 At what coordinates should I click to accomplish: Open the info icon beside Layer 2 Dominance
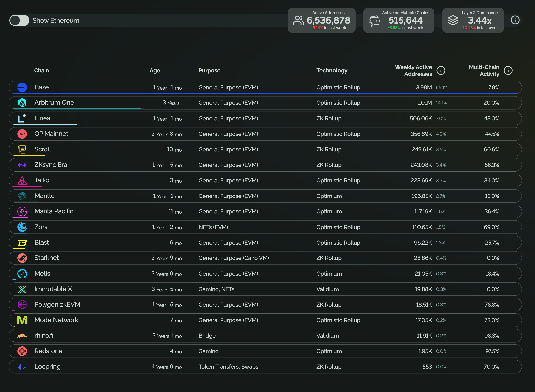tap(515, 20)
